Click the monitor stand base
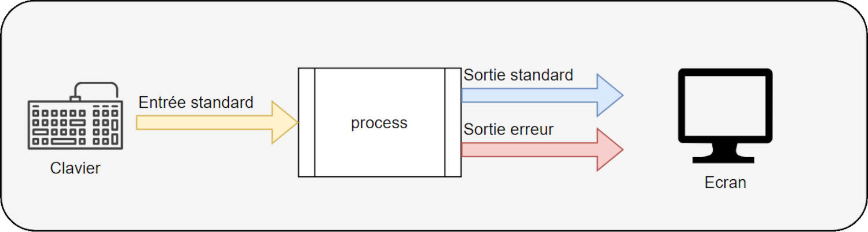Image resolution: width=868 pixels, height=232 pixels. 726,158
